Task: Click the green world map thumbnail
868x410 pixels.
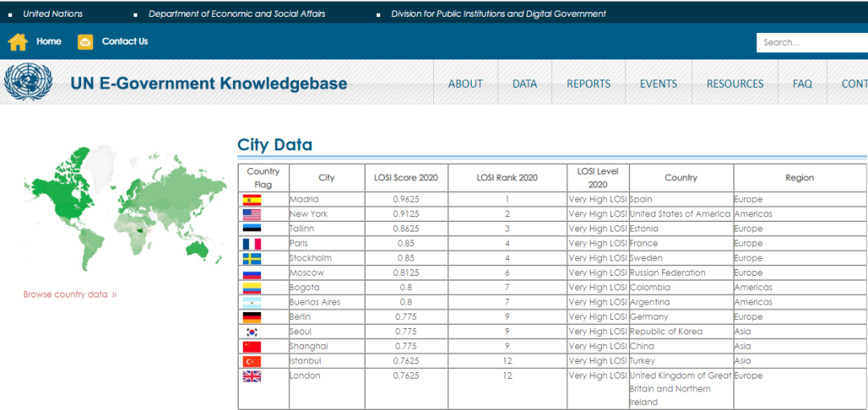Action: [123, 207]
